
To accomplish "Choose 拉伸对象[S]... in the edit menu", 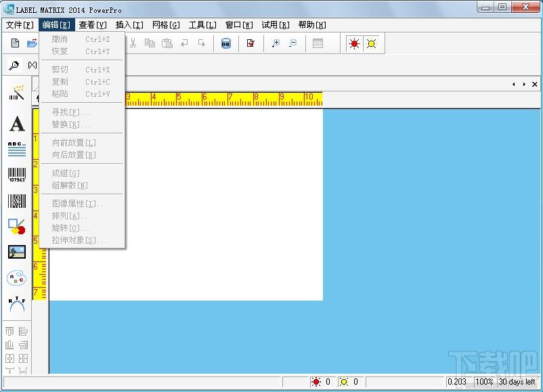I will click(x=82, y=240).
